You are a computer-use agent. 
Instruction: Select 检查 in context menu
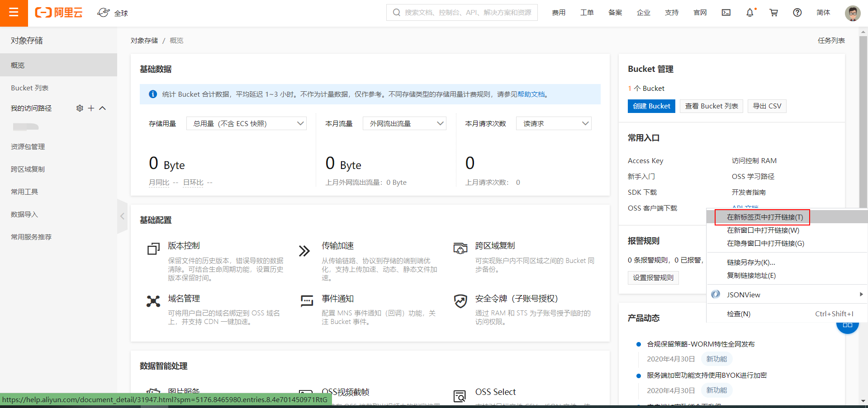click(x=787, y=314)
